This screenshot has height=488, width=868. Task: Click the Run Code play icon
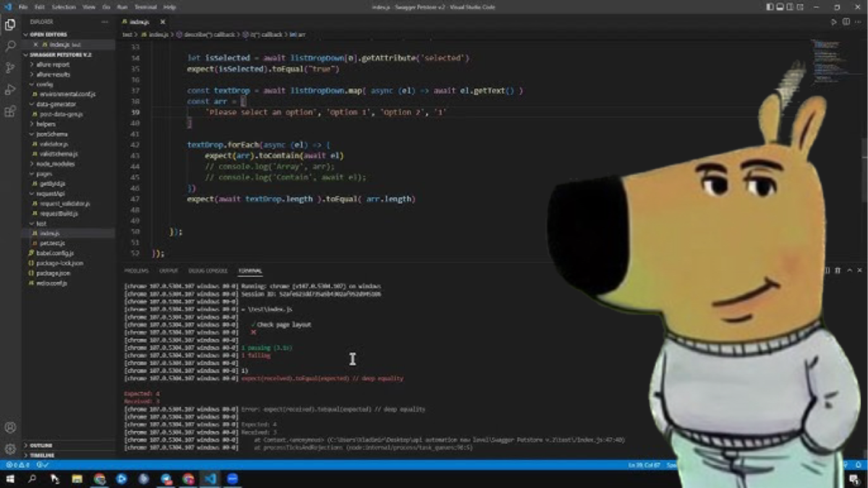tap(833, 22)
